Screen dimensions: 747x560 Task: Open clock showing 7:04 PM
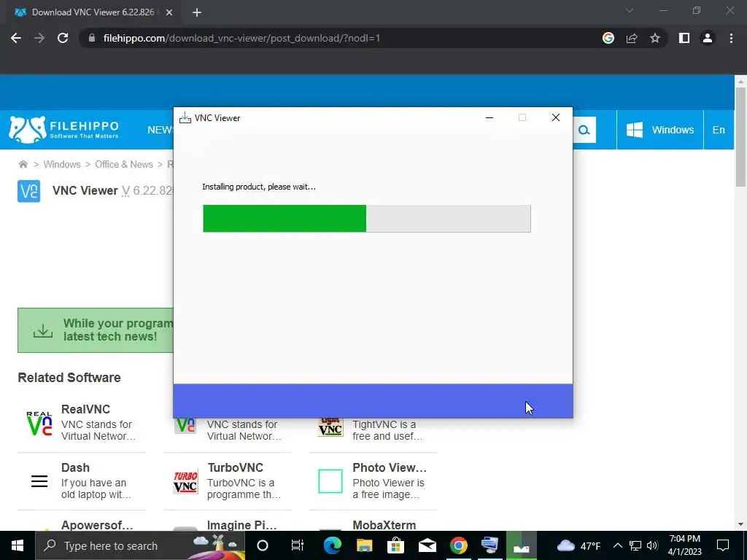tap(684, 545)
